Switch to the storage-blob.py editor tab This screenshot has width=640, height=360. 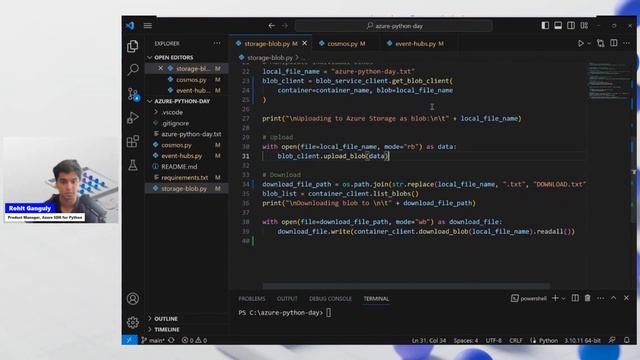pyautogui.click(x=267, y=44)
